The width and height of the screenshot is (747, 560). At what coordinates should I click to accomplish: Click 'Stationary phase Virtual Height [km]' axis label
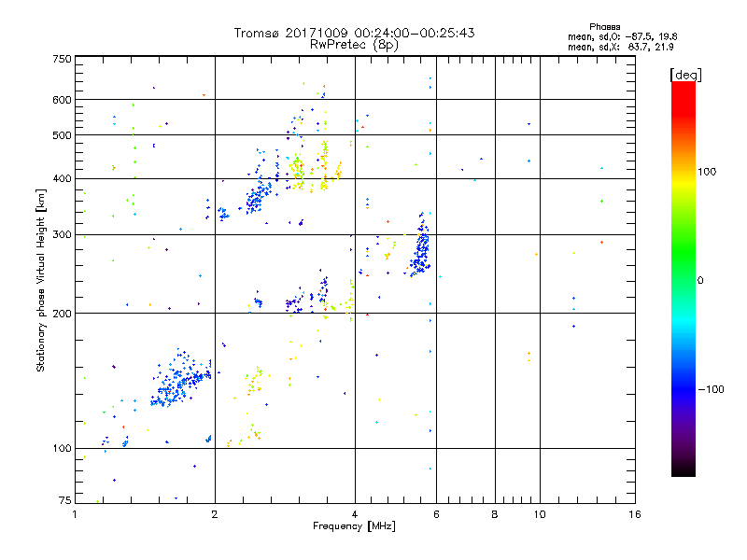tap(41, 280)
